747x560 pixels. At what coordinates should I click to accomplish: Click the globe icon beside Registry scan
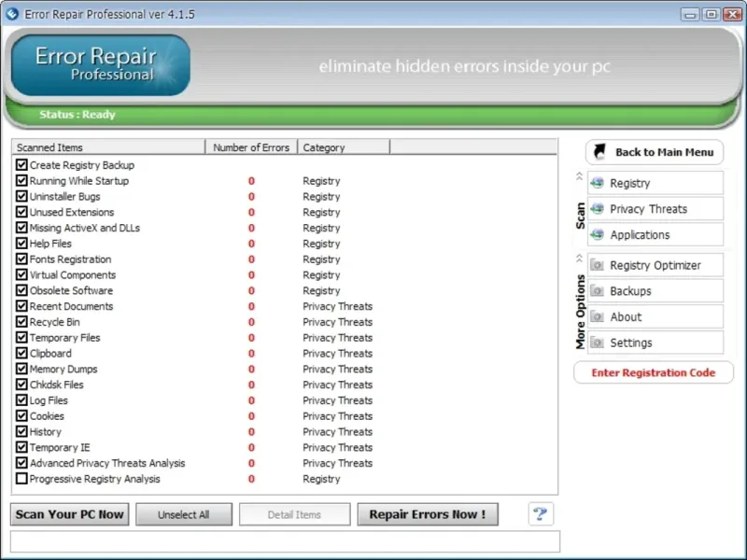[x=597, y=183]
